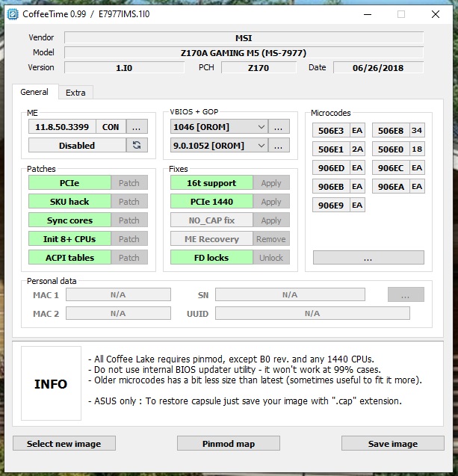Select microcode 906EB
The width and height of the screenshot is (458, 476).
pos(331,187)
